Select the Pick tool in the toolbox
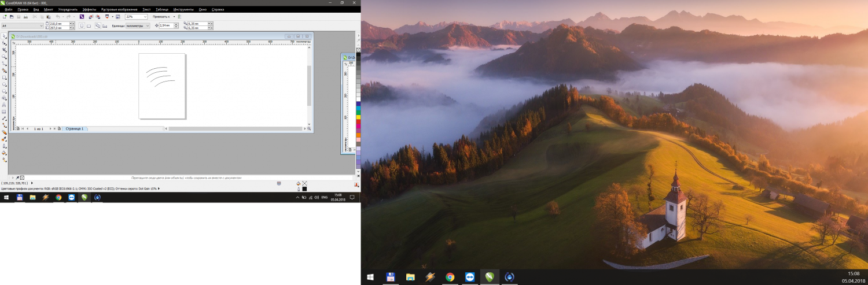The image size is (868, 285). 4,36
